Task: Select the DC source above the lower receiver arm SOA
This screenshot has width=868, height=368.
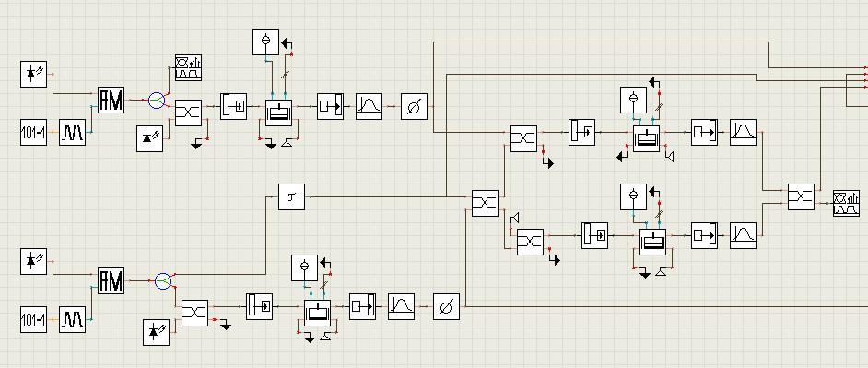Action: [633, 196]
